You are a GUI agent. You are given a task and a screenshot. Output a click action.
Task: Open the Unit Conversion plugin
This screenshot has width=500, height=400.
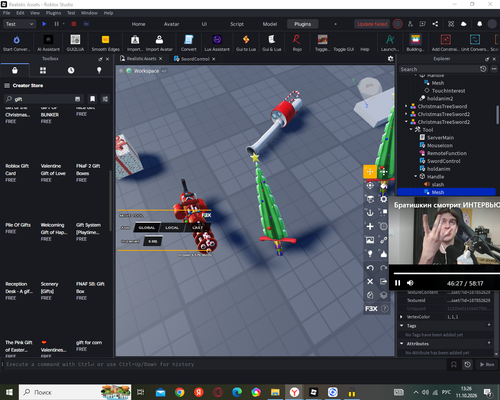click(x=475, y=43)
